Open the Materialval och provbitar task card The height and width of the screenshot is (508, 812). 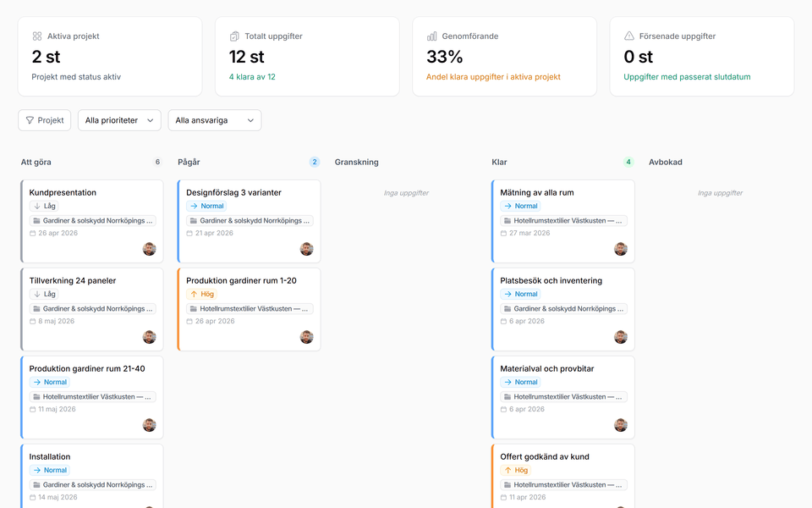(x=562, y=395)
